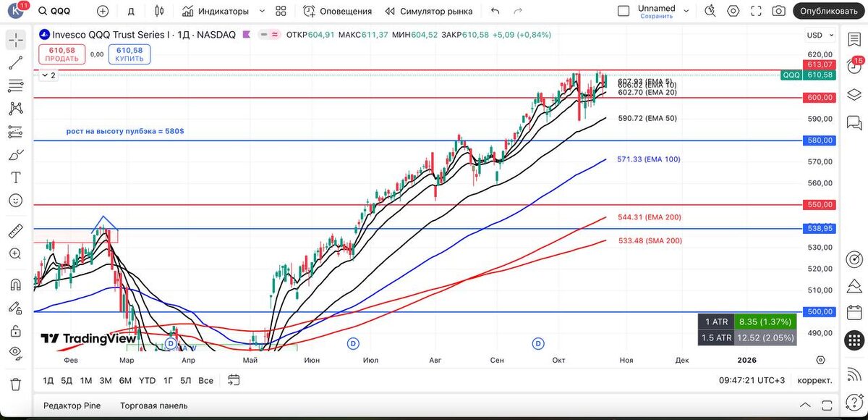868x420 pixels.
Task: Select the YTD date range
Action: coord(147,380)
